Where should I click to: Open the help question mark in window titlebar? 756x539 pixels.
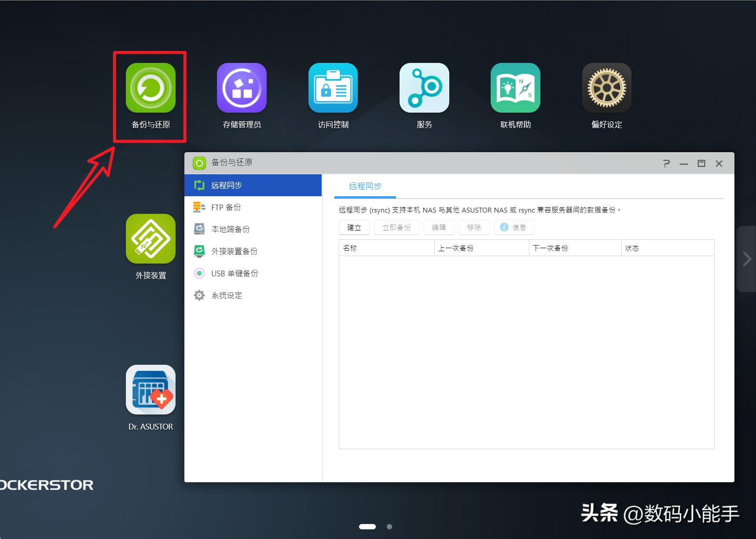(666, 163)
